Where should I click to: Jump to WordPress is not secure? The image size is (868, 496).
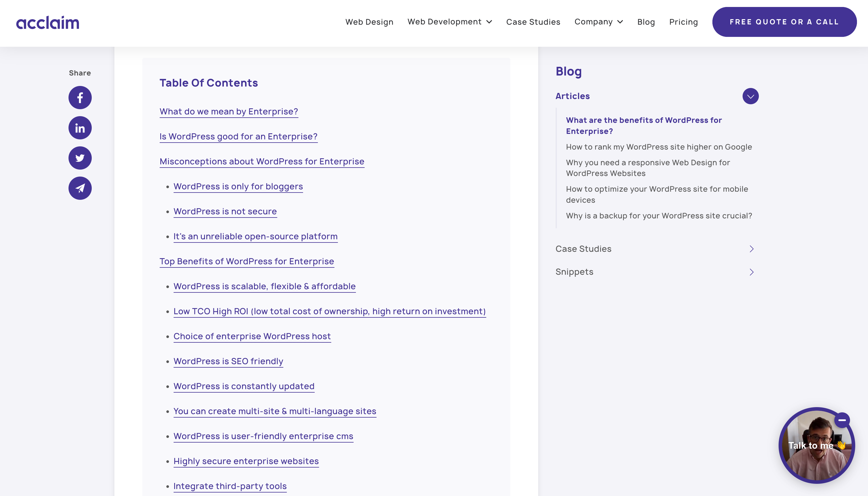coord(225,211)
